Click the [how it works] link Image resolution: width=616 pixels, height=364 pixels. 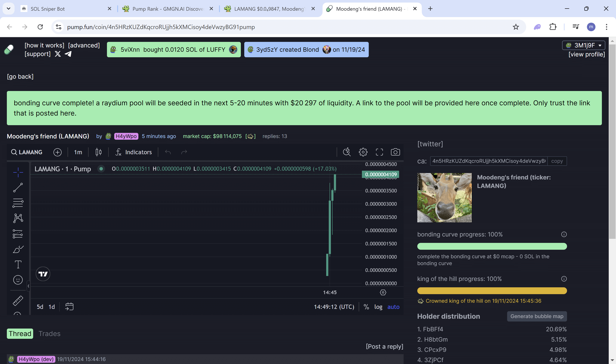44,45
